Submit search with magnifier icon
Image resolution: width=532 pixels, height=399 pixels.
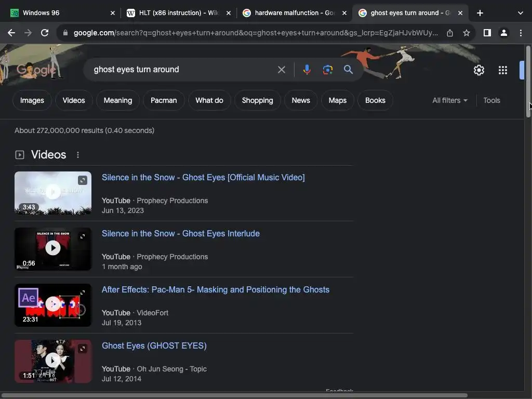349,70
